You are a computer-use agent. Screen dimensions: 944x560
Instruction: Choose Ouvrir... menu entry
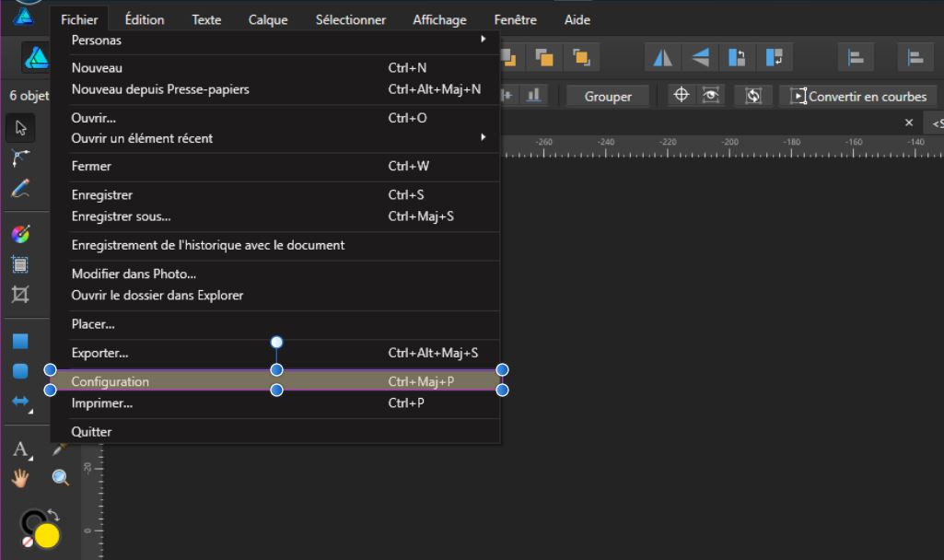[277, 118]
